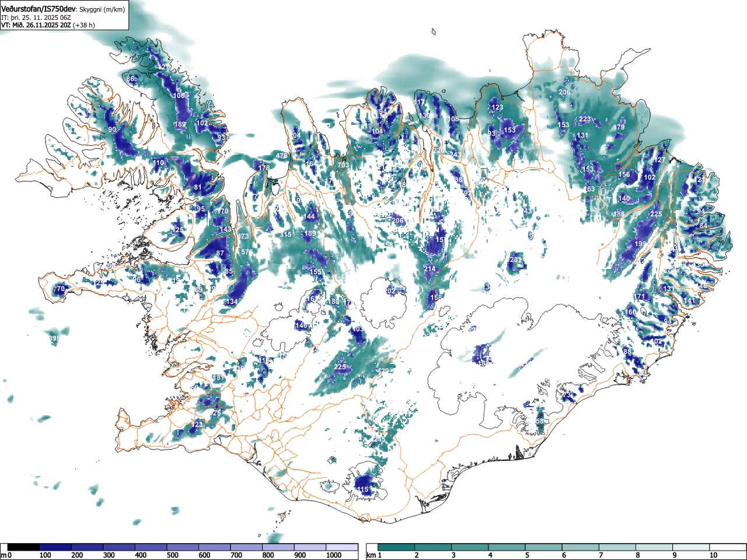Image resolution: width=747 pixels, height=560 pixels.
Task: Click the '429' visibility value on the map
Action: pyautogui.click(x=383, y=372)
